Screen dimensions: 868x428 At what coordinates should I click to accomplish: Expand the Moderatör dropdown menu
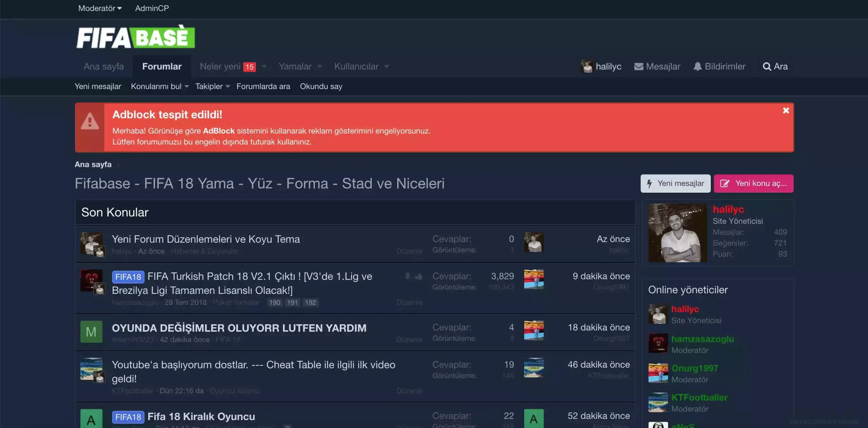[x=100, y=8]
